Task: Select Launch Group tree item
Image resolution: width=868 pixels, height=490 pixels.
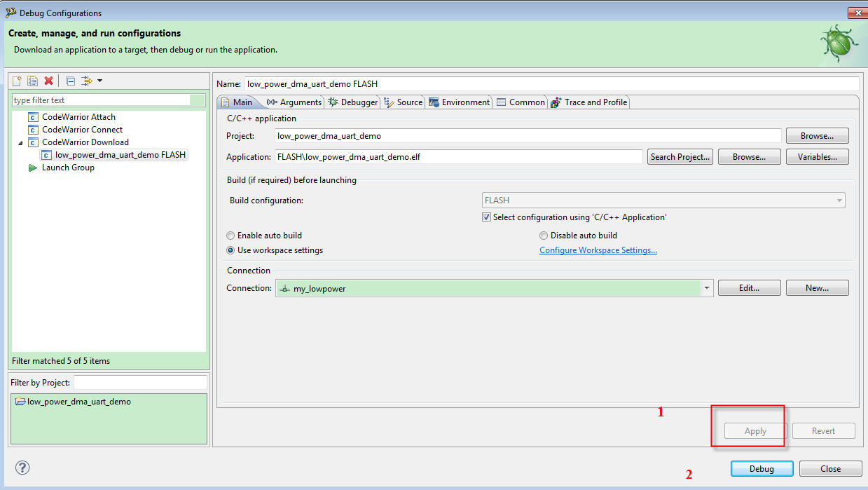Action: [x=68, y=168]
